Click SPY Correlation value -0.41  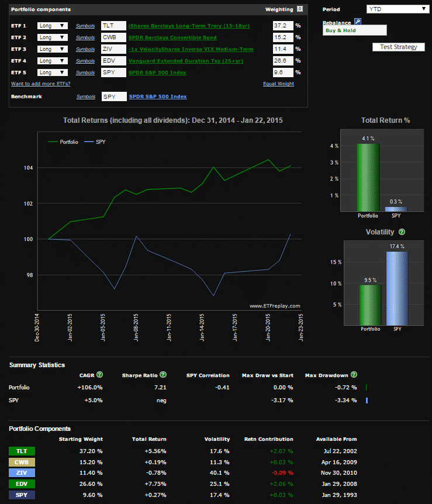[222, 387]
